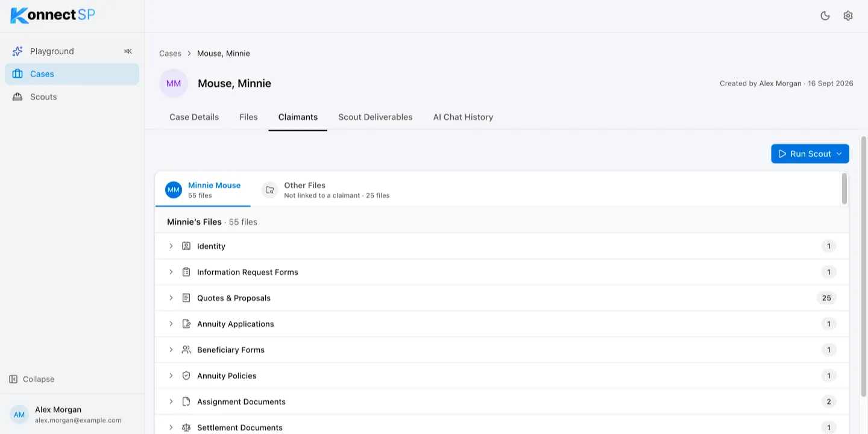This screenshot has width=868, height=434.
Task: Expand the Annuity Policies chevron
Action: [x=171, y=376]
